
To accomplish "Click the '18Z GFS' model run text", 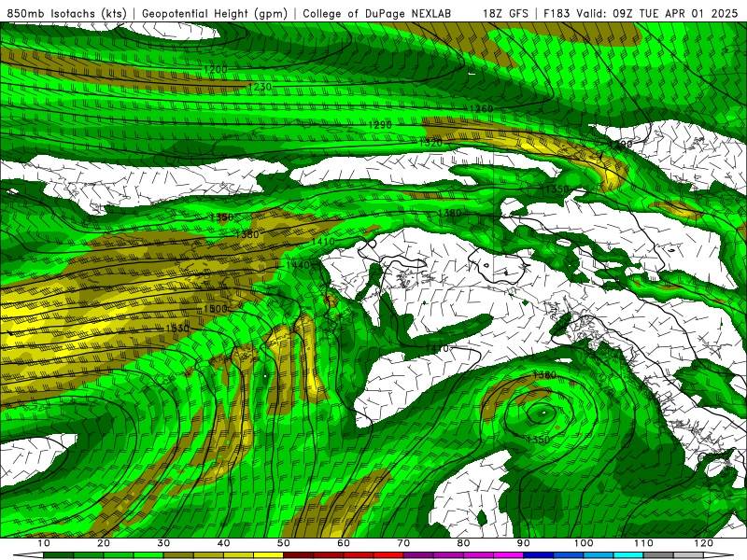I will [x=505, y=13].
